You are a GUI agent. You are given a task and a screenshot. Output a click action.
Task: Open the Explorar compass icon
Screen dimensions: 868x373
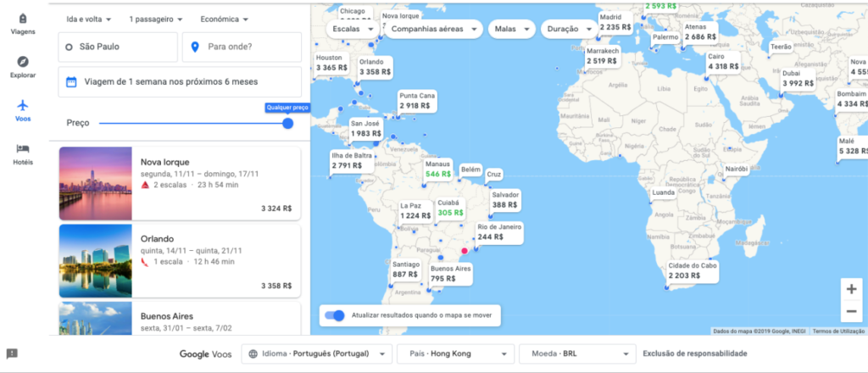point(23,61)
